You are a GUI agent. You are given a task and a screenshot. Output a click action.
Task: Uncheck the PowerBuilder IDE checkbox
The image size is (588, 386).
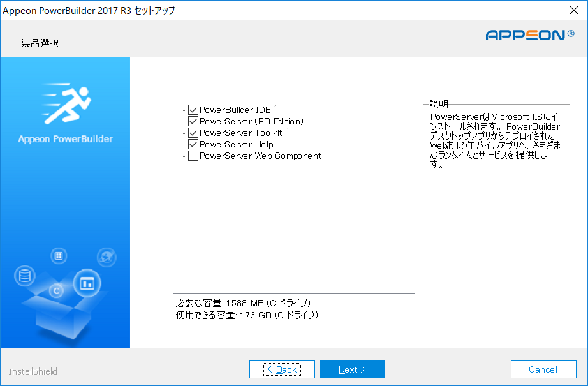click(x=193, y=110)
